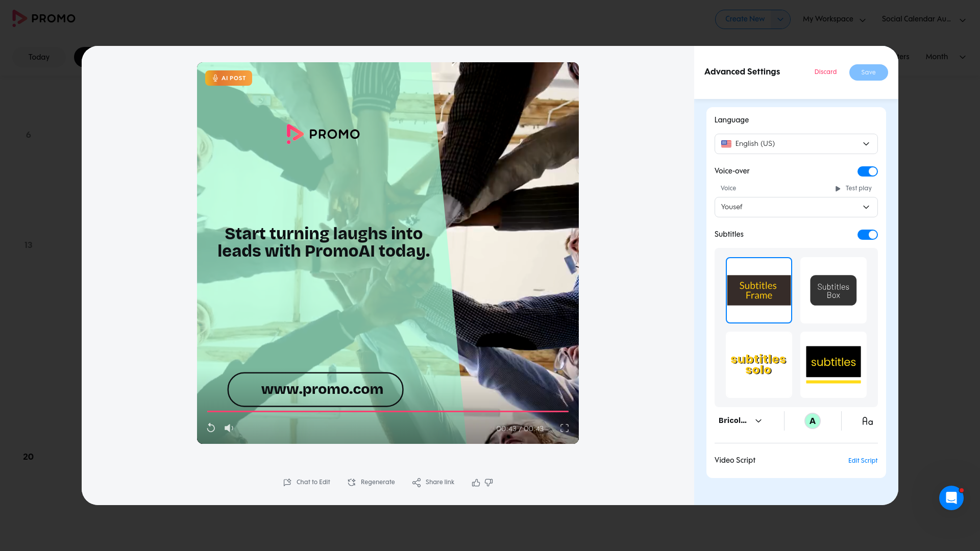This screenshot has width=980, height=551.
Task: Open the Yousef voice dropdown
Action: click(x=796, y=207)
